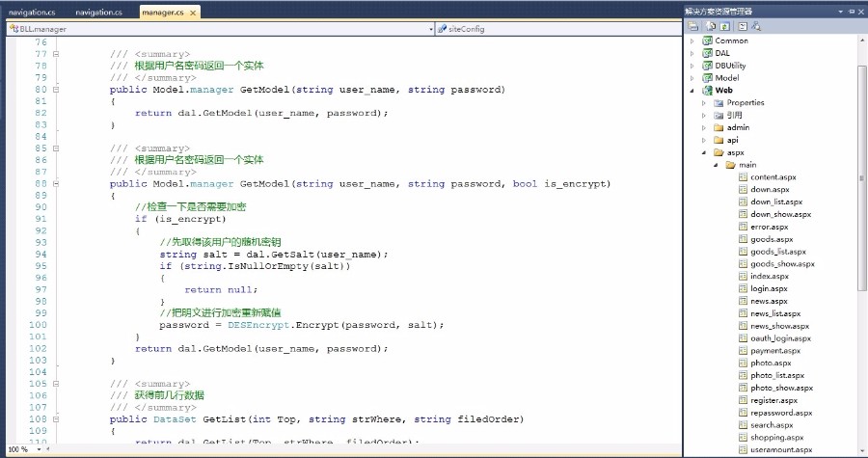Collapse outlining at line 85 summary

click(55, 148)
